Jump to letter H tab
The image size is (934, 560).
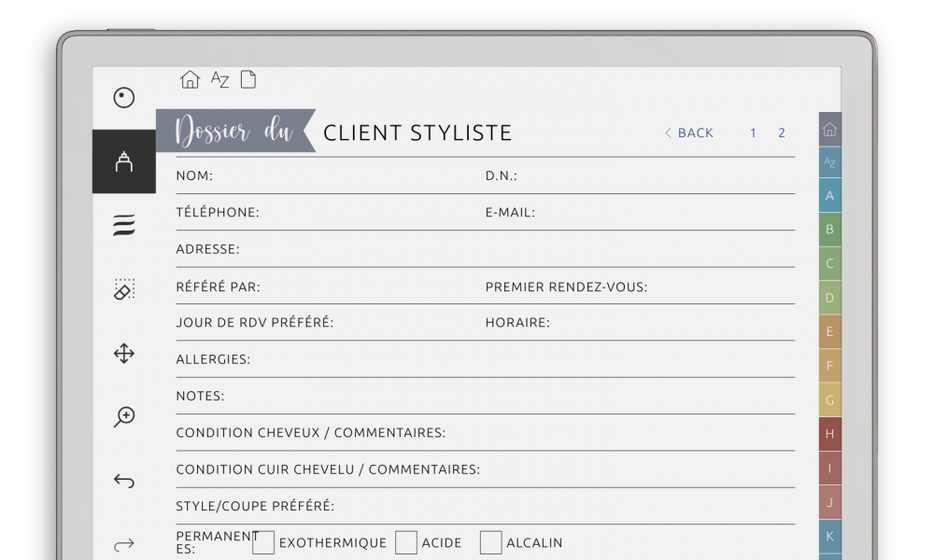[829, 434]
